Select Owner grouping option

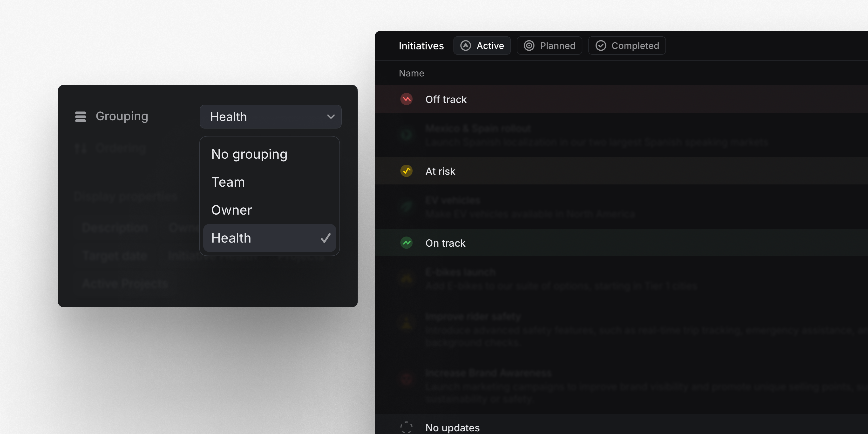(231, 210)
